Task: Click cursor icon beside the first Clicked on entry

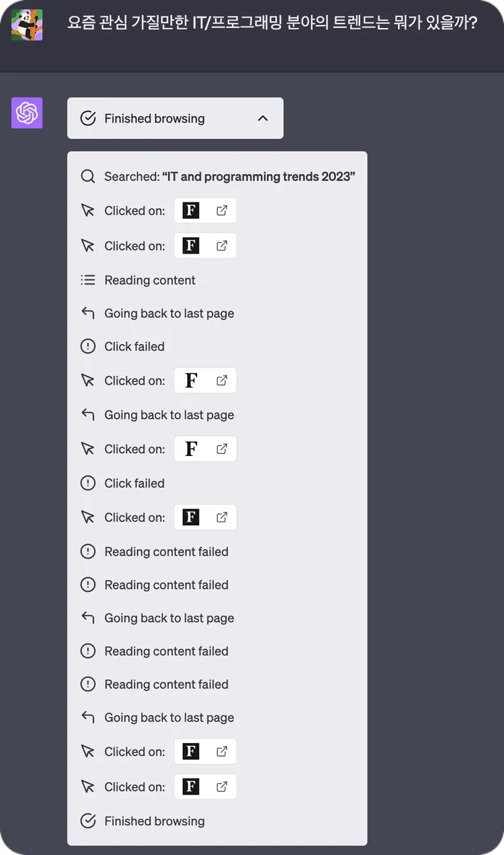Action: [88, 211]
